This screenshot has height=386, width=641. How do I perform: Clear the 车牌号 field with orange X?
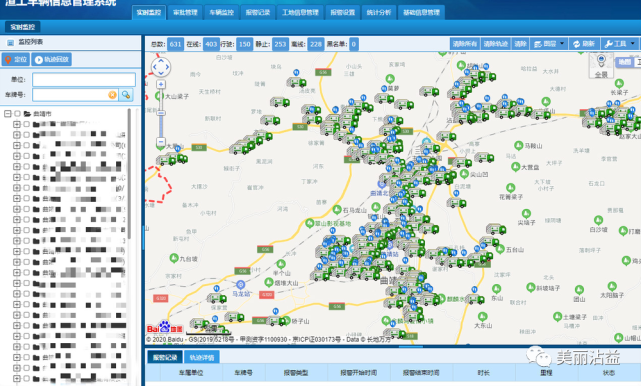(x=112, y=95)
